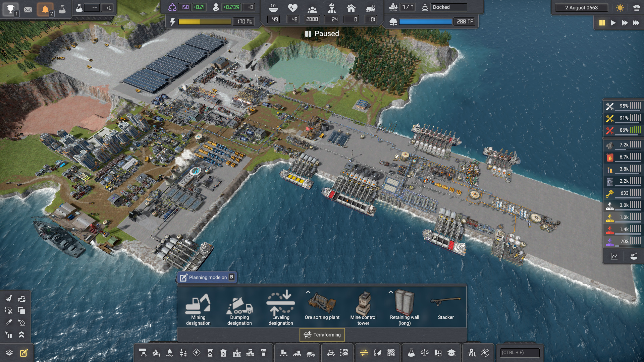Open the power generation lightning category
The image size is (644, 362).
point(197,353)
